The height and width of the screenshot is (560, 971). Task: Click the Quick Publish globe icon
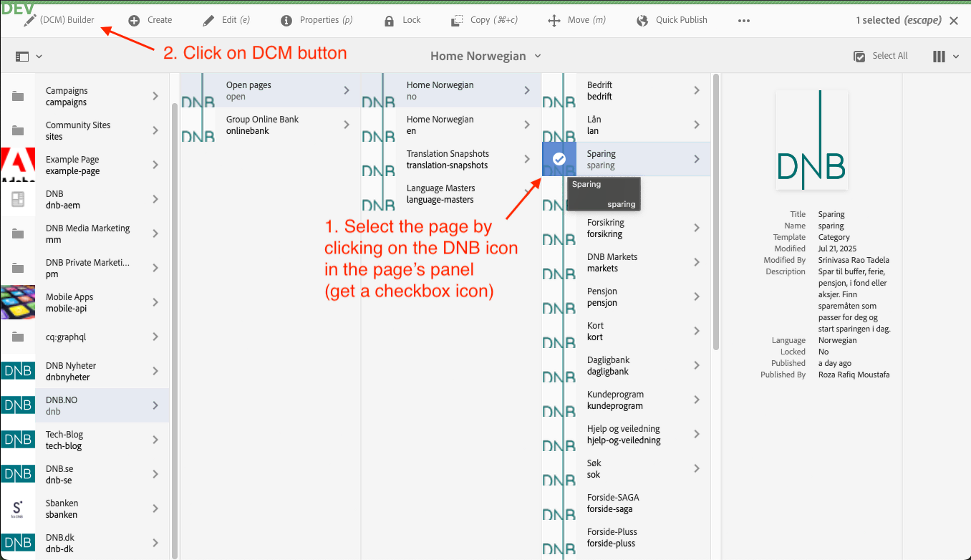click(642, 21)
